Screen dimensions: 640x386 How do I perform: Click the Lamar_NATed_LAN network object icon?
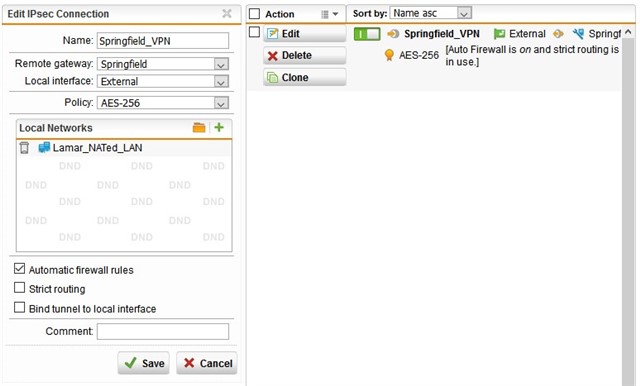[x=44, y=147]
